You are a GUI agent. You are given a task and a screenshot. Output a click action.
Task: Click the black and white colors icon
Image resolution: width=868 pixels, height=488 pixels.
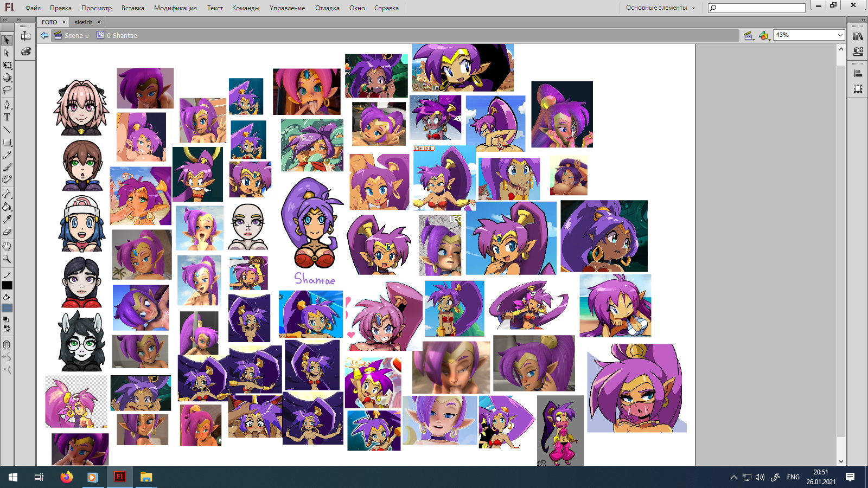pyautogui.click(x=6, y=319)
